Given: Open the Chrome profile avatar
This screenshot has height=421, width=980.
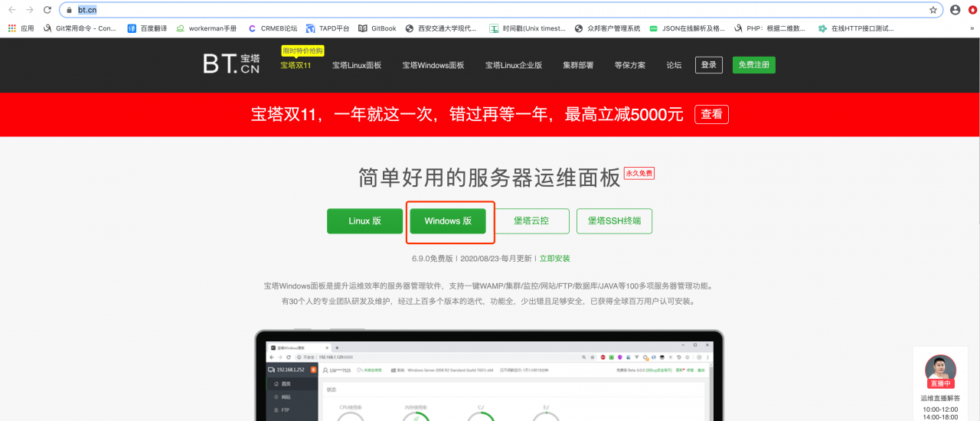Looking at the screenshot, I should 955,10.
